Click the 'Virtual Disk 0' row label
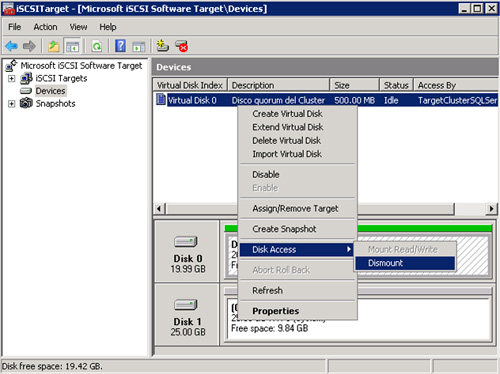 192,100
